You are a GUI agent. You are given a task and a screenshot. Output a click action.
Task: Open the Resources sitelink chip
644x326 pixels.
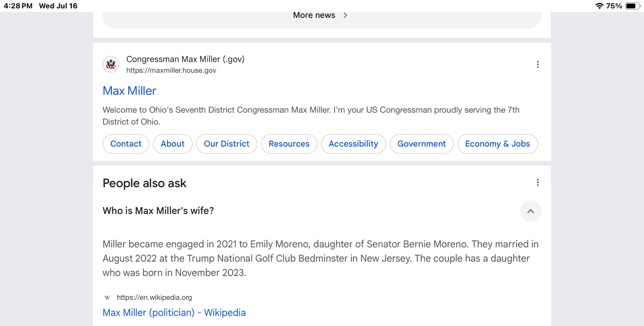click(289, 144)
